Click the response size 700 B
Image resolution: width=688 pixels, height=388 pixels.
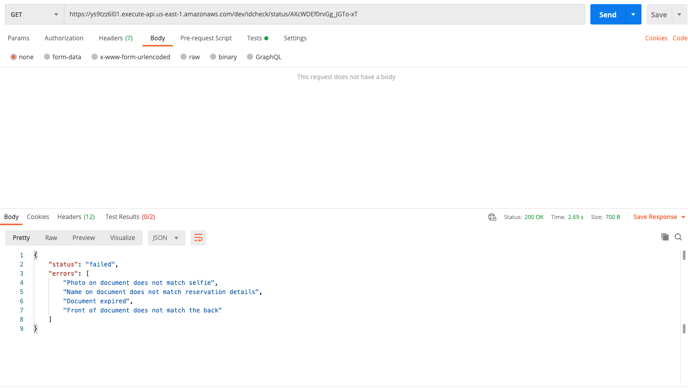tap(613, 217)
